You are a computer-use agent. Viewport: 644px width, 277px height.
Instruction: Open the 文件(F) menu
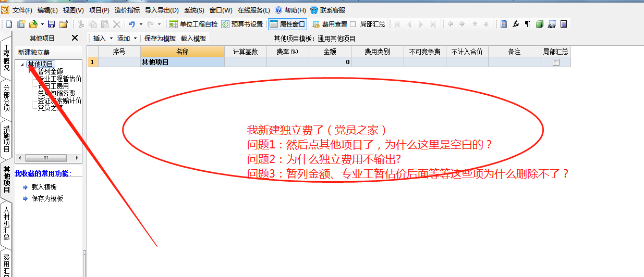pyautogui.click(x=22, y=10)
